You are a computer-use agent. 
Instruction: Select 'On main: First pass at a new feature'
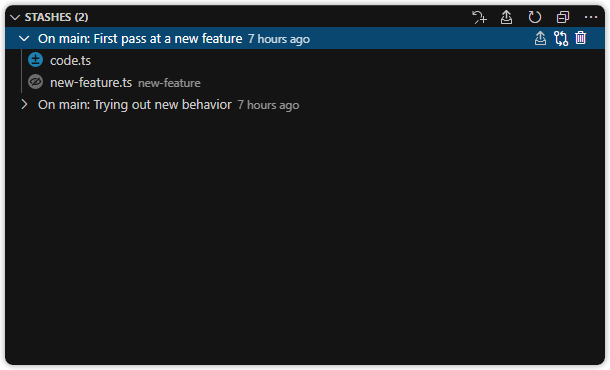point(140,39)
